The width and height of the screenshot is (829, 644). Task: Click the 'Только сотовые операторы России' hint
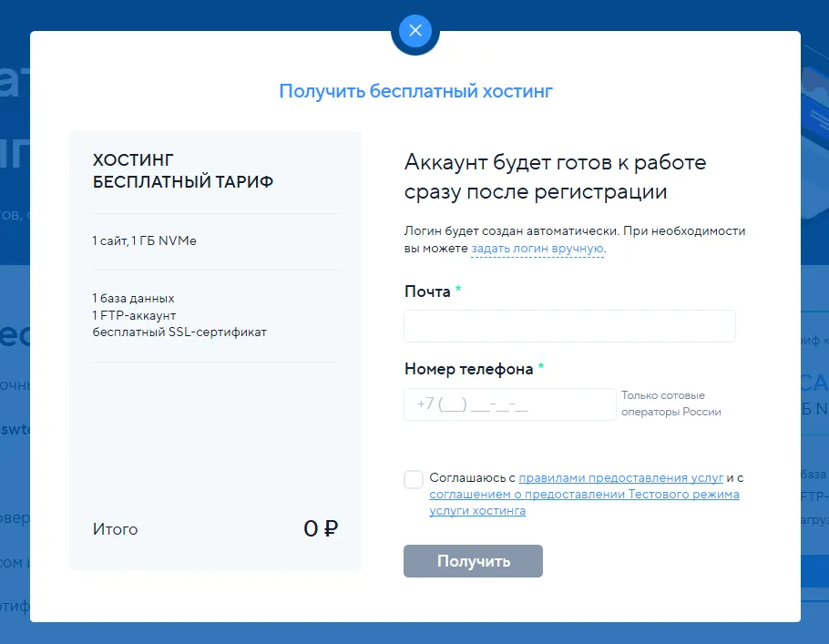click(670, 404)
